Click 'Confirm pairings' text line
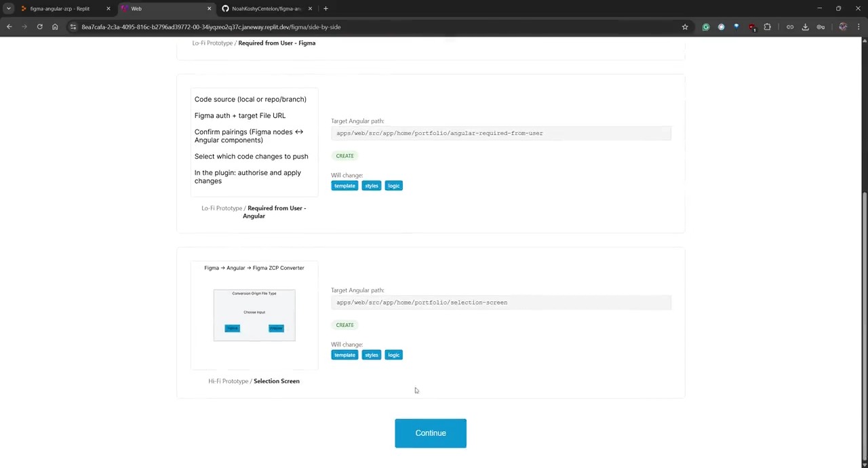This screenshot has width=868, height=468. point(249,136)
